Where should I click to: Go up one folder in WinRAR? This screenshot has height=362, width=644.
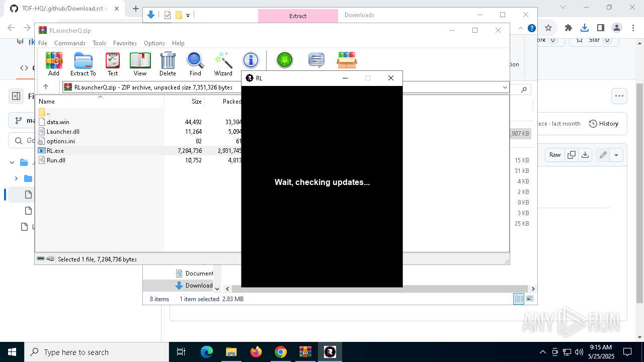[x=46, y=87]
